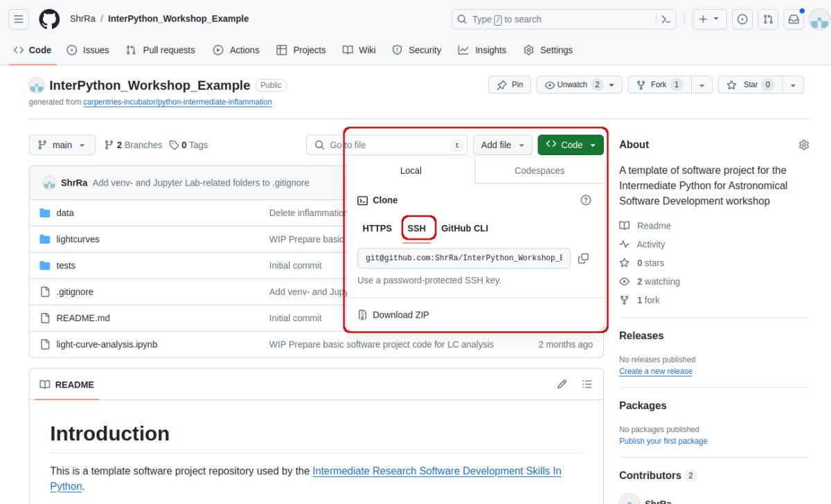Click Create a new release link
831x504 pixels.
tap(656, 371)
